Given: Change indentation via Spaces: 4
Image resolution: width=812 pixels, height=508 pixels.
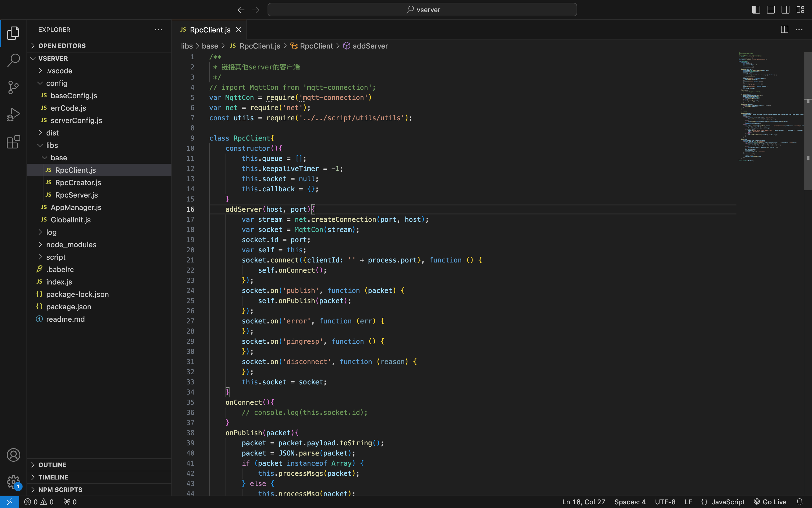Looking at the screenshot, I should (x=630, y=502).
